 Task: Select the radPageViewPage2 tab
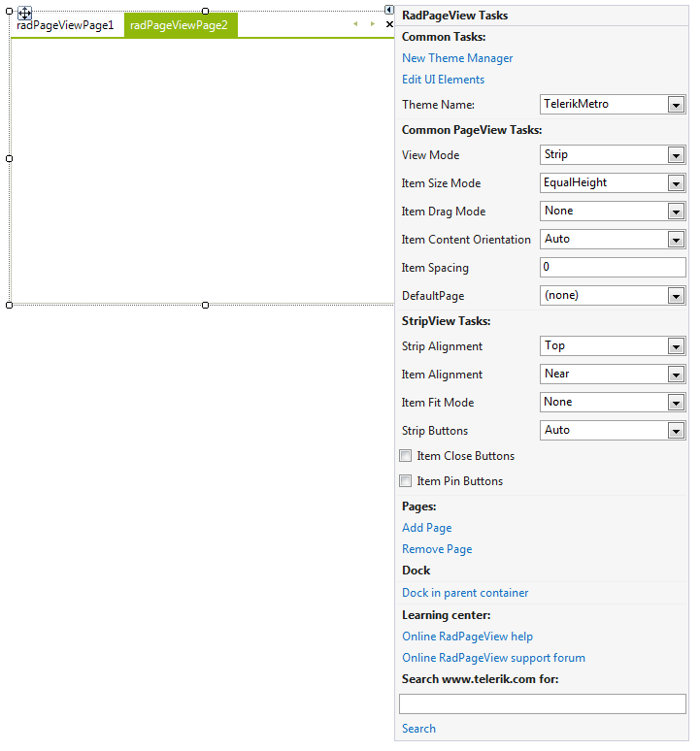(181, 25)
